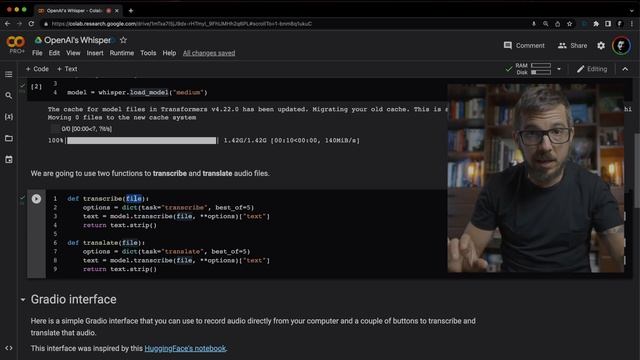Click the All changes saved link
Viewport: 640px width, 360px height.
[x=209, y=53]
